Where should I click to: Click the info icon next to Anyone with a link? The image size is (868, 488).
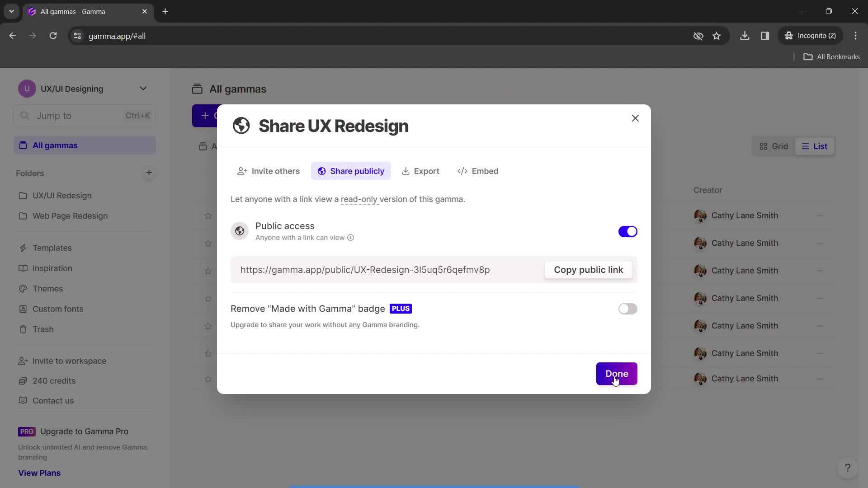click(x=351, y=238)
